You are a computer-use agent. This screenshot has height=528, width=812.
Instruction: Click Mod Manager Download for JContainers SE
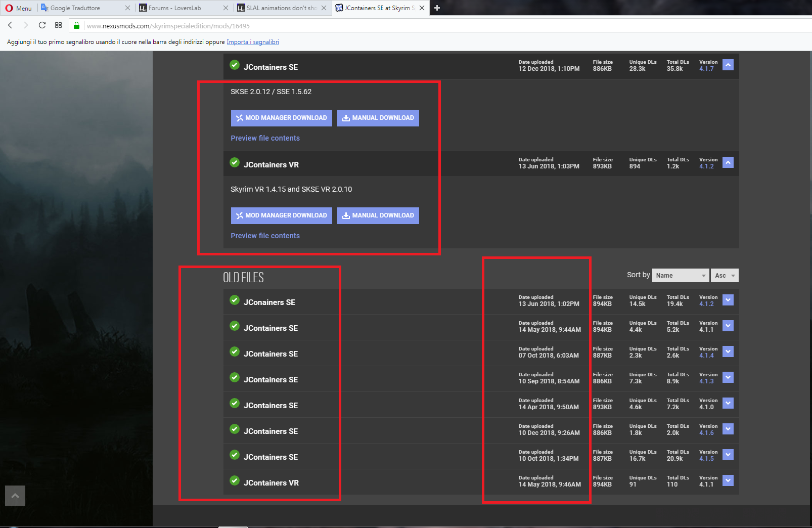(x=281, y=118)
